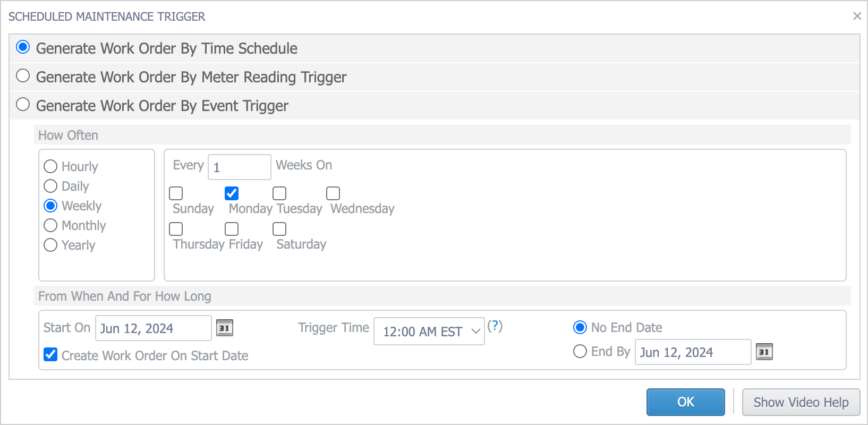Click the Trigger Time help question mark
Image resolution: width=868 pixels, height=425 pixels.
pyautogui.click(x=495, y=326)
